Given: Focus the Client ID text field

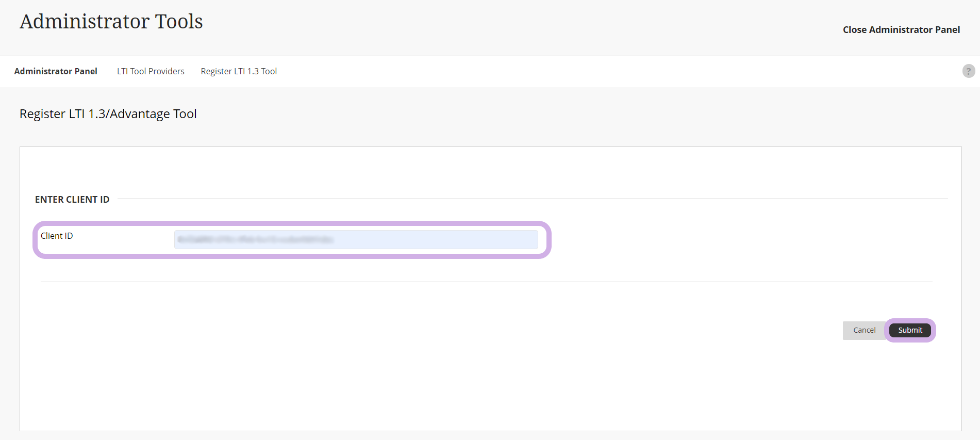Looking at the screenshot, I should click(x=356, y=240).
